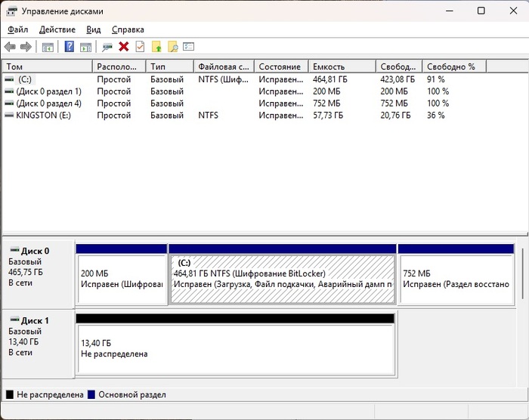529x420 pixels.
Task: Click the yellow folder with green arrow icon
Action: tap(157, 47)
